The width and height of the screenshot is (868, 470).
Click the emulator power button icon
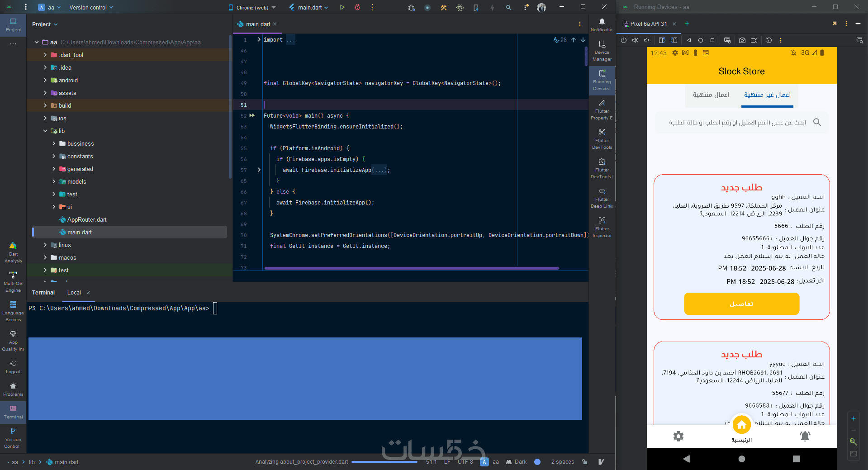click(x=624, y=40)
